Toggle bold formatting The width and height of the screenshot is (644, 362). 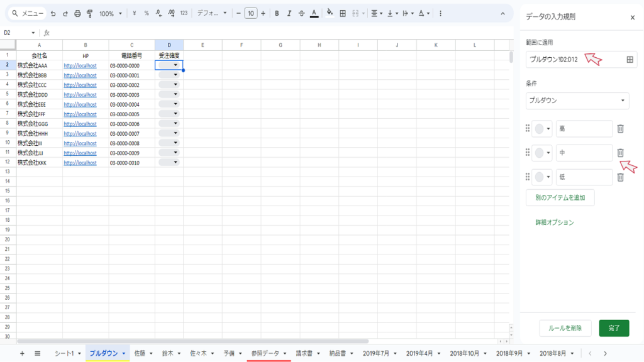pyautogui.click(x=277, y=13)
